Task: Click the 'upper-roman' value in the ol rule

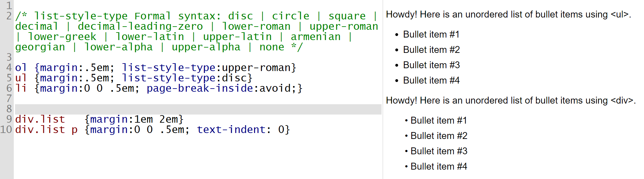Action: 256,68
